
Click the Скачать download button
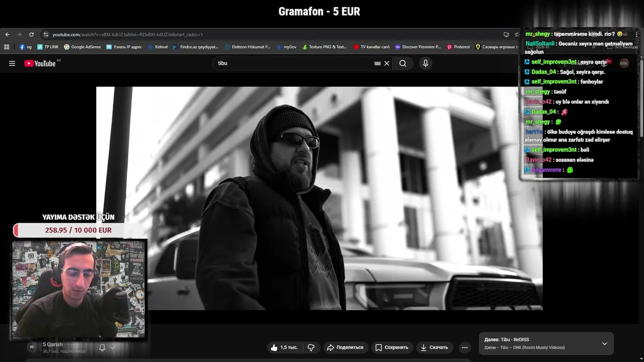coord(434,347)
